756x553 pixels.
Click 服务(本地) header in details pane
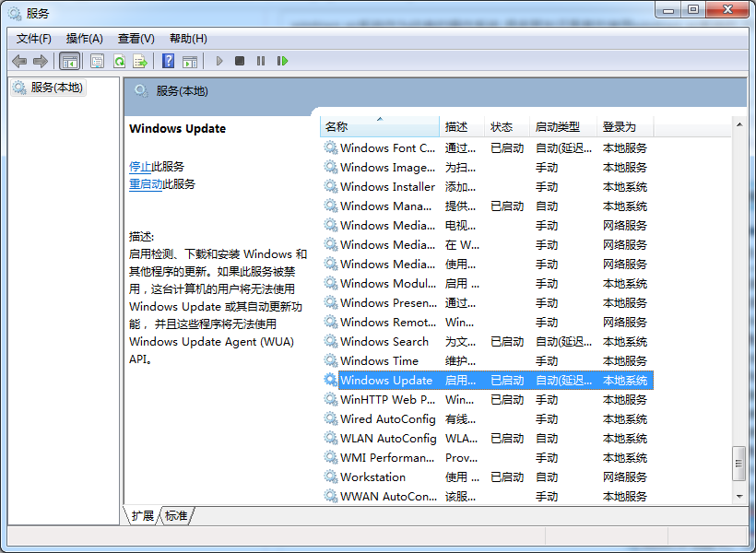point(182,90)
